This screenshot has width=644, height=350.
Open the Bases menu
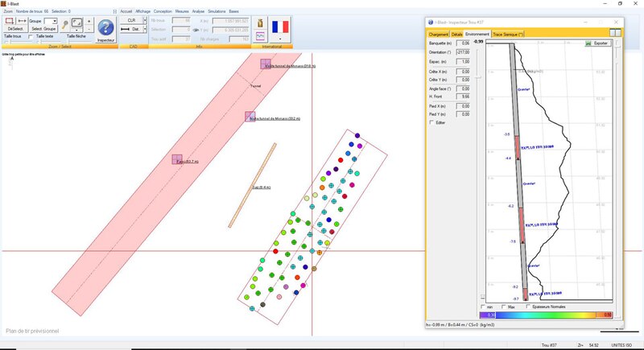233,11
